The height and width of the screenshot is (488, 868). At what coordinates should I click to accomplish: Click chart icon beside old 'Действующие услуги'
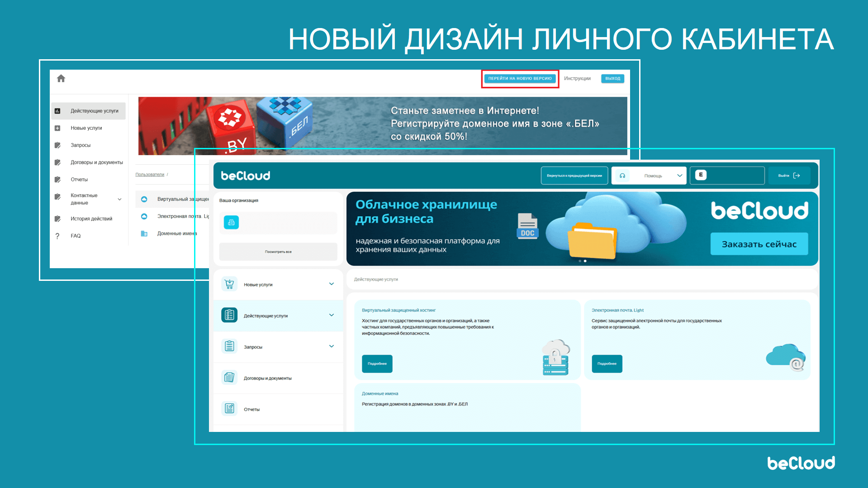tap(57, 111)
